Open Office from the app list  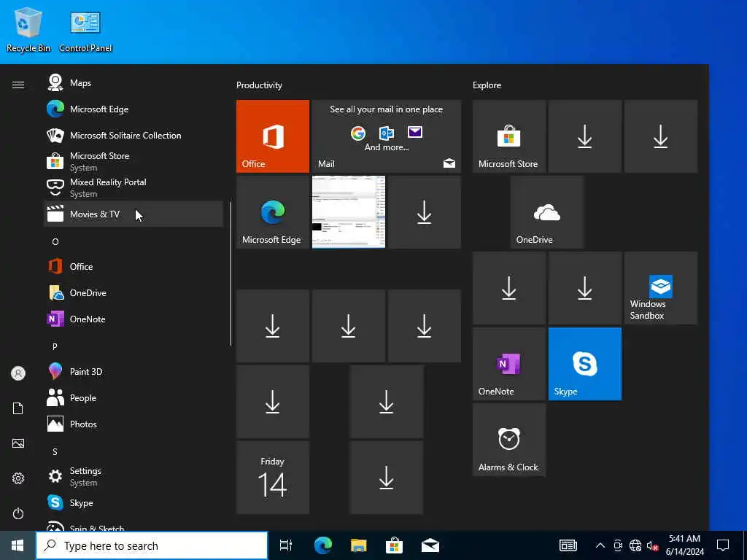[133, 267]
